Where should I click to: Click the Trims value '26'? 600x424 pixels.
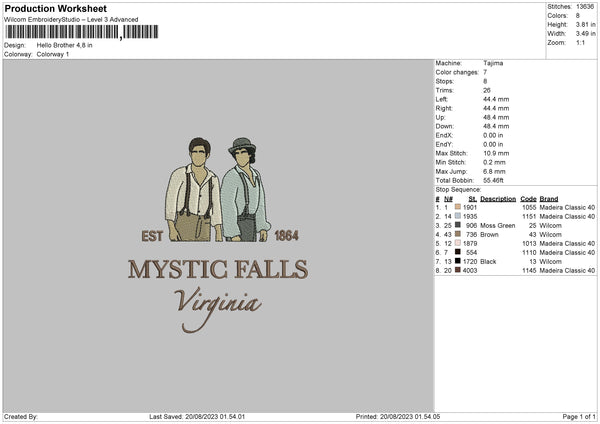point(487,90)
